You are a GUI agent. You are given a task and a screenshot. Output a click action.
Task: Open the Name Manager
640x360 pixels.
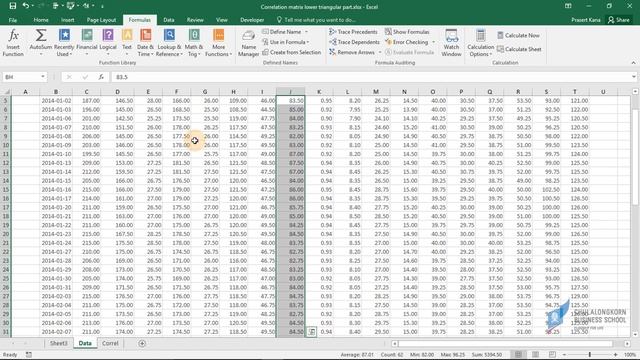pyautogui.click(x=249, y=42)
